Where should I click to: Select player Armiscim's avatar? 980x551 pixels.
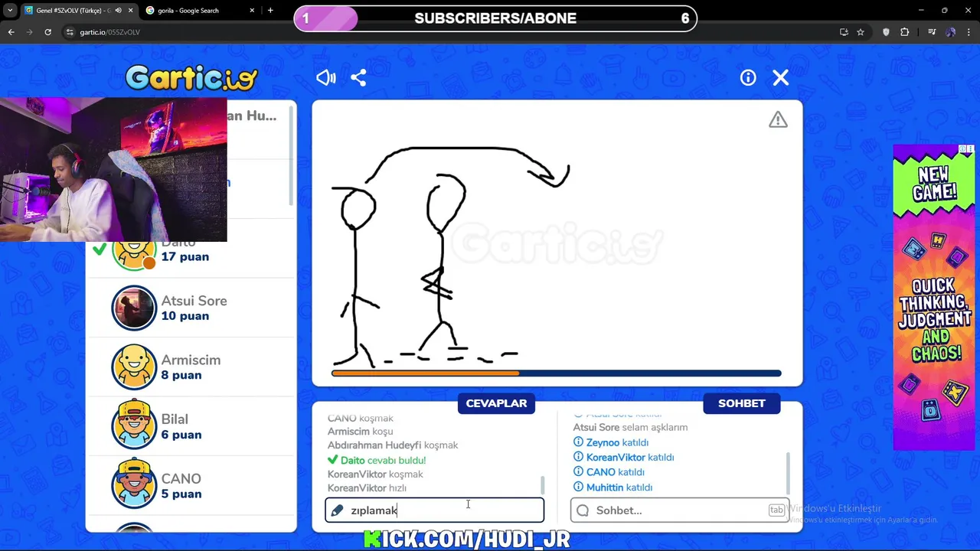pyautogui.click(x=134, y=367)
